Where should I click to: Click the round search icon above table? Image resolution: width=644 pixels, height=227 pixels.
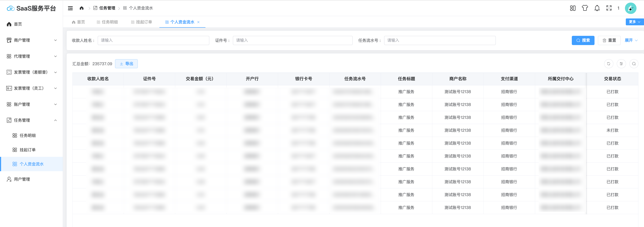[x=634, y=64]
